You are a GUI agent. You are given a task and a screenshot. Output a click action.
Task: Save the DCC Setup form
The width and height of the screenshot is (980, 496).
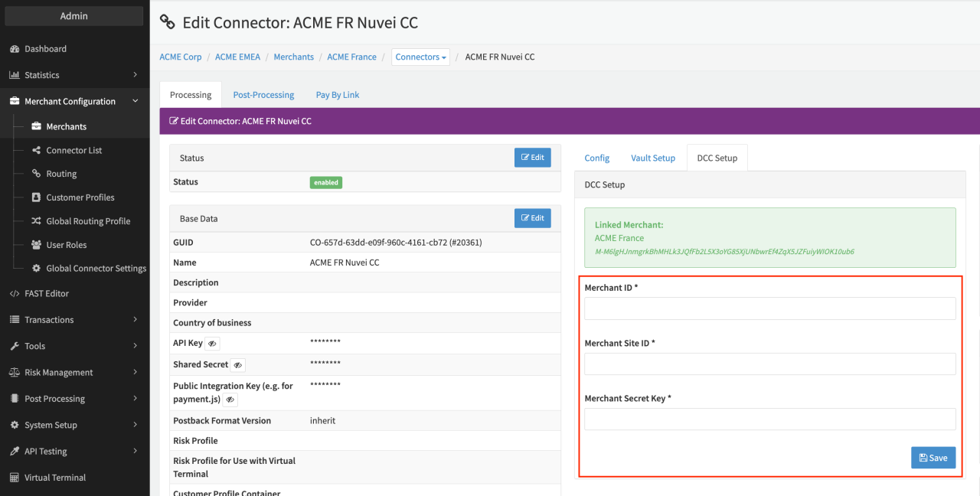(933, 458)
